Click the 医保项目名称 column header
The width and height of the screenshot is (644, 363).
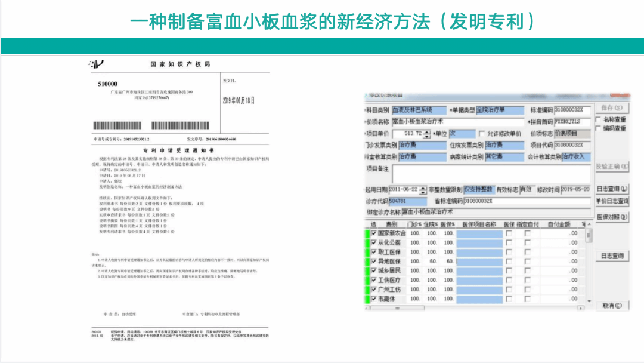[479, 224]
